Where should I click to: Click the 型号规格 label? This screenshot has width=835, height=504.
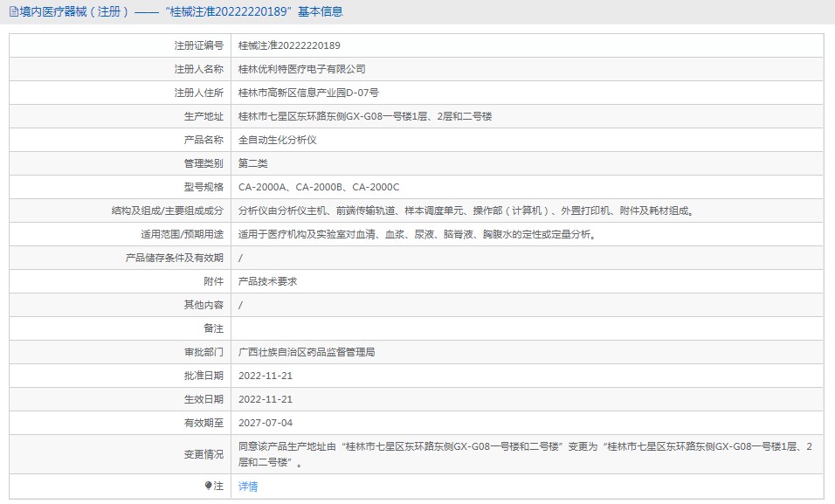204,187
